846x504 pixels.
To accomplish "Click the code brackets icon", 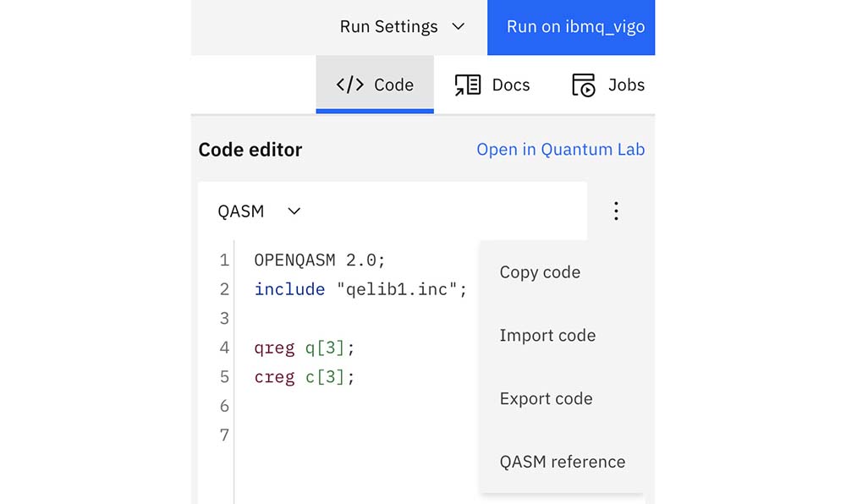I will (349, 85).
